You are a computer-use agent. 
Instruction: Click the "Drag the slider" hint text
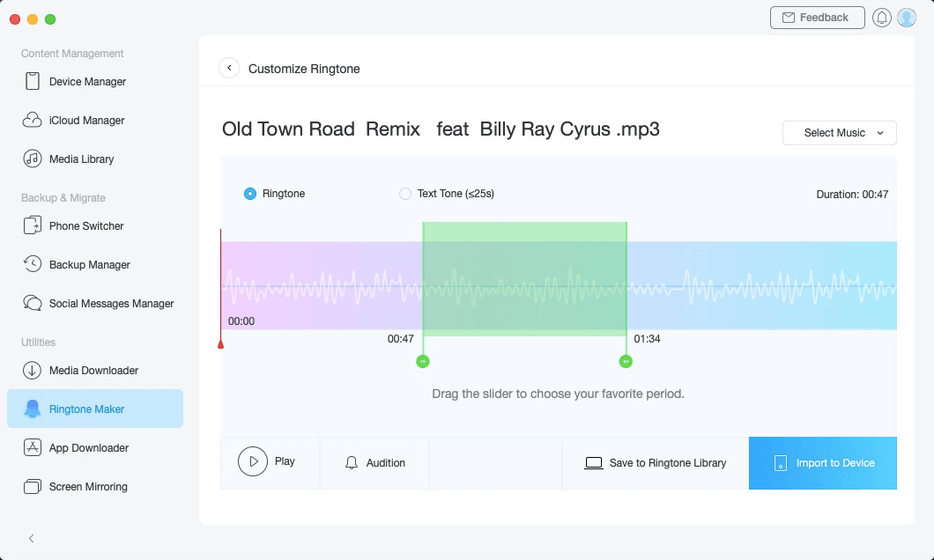pyautogui.click(x=558, y=394)
